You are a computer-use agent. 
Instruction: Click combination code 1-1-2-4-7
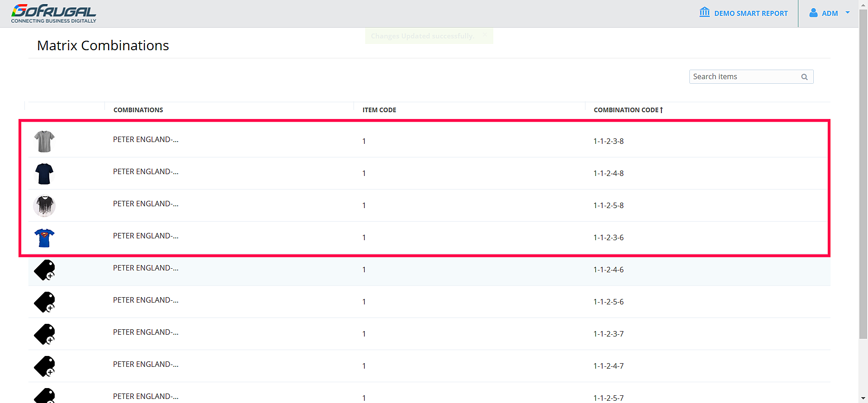[609, 366]
